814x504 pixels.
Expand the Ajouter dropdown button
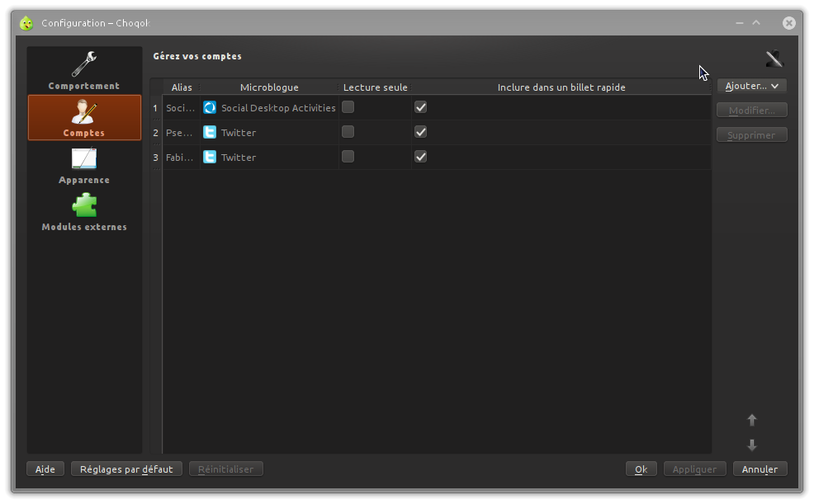coord(751,86)
